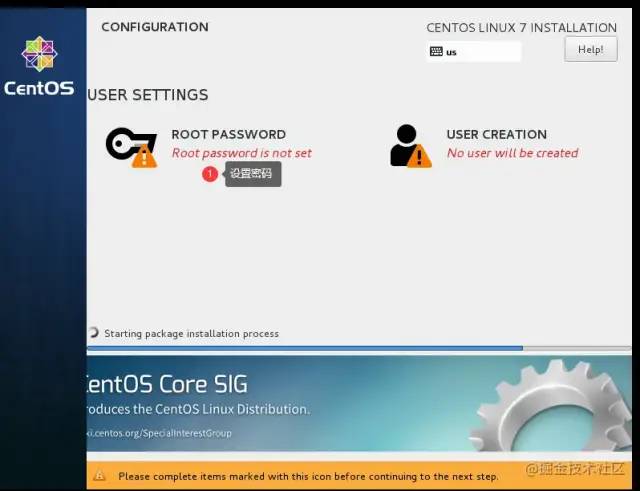Click the keyboard icon next to 'us'
Screen dimensions: 640x491
coord(436,51)
